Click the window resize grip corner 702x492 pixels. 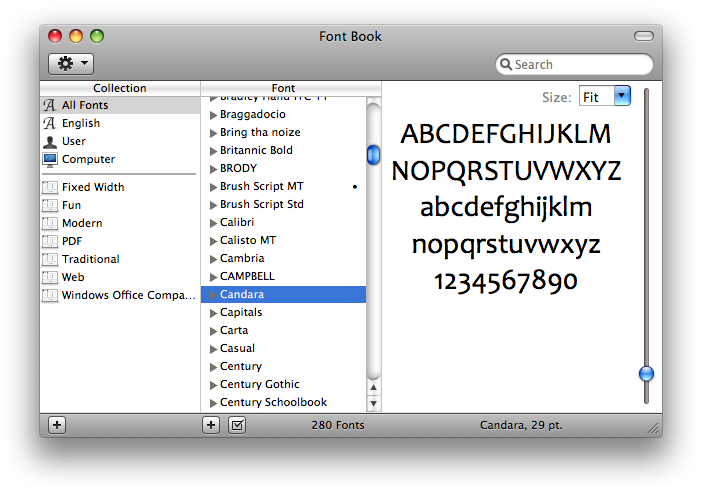click(x=654, y=428)
